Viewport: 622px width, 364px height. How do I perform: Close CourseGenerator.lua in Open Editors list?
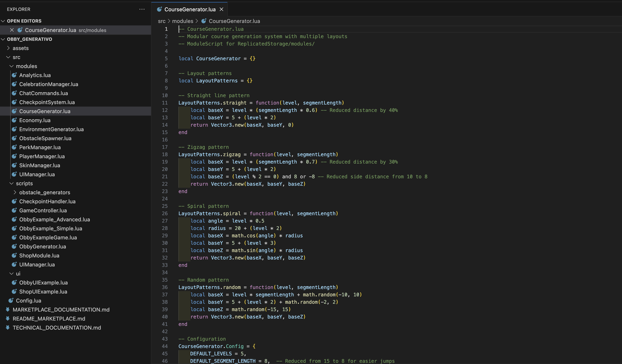click(x=12, y=30)
